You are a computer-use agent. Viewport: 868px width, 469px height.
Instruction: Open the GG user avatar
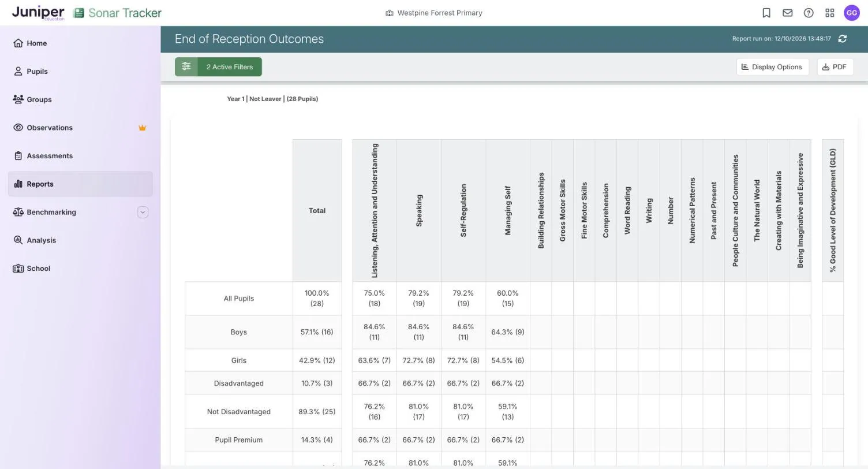point(852,13)
